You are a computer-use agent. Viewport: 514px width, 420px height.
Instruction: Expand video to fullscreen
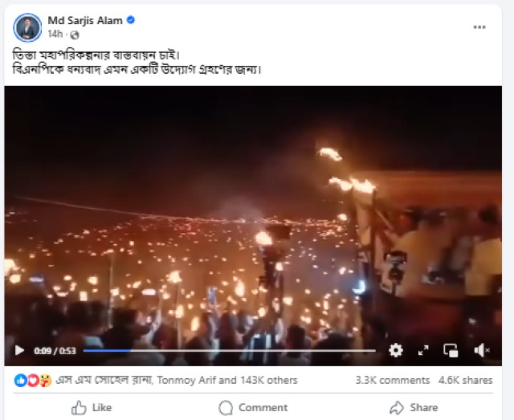[423, 350]
